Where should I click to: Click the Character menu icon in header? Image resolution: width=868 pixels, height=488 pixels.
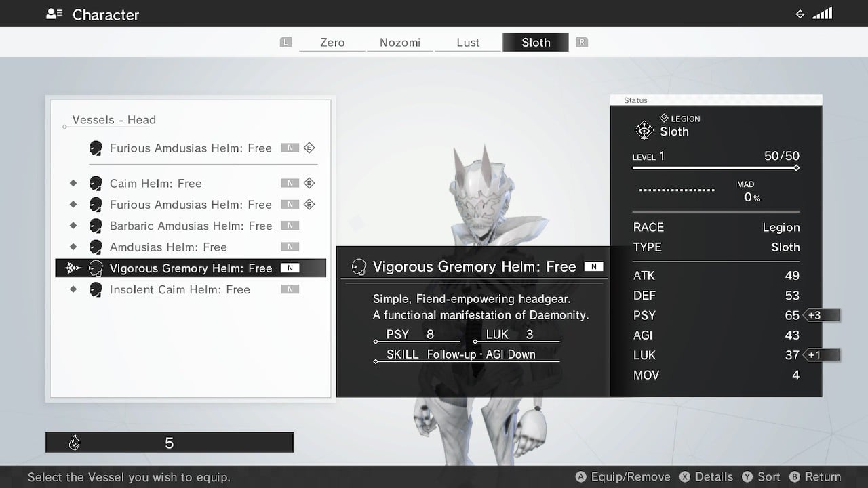coord(54,14)
